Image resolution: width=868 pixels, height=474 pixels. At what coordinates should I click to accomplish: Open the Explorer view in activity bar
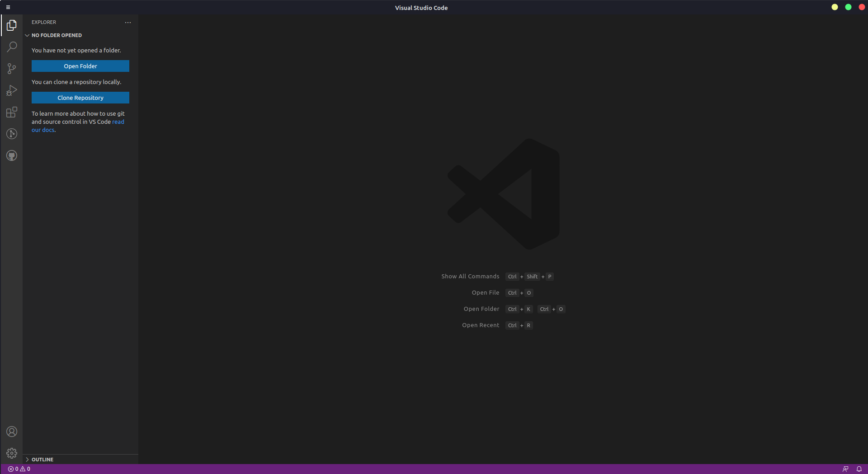12,25
